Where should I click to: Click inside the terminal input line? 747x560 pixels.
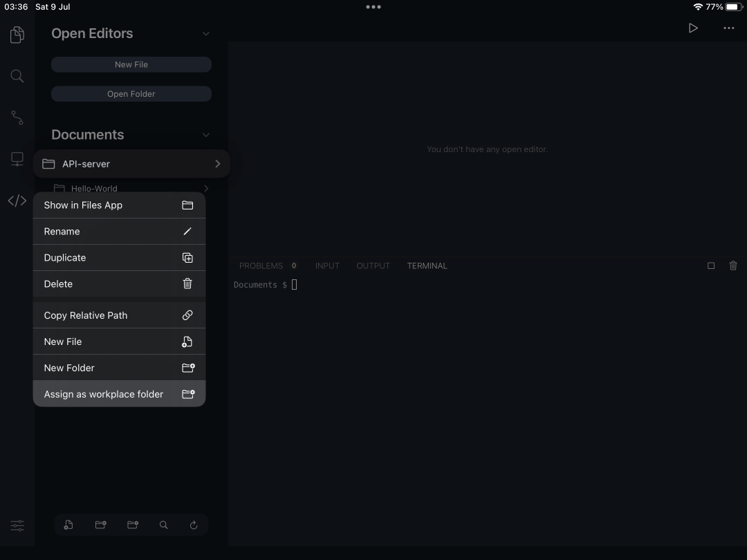(294, 284)
